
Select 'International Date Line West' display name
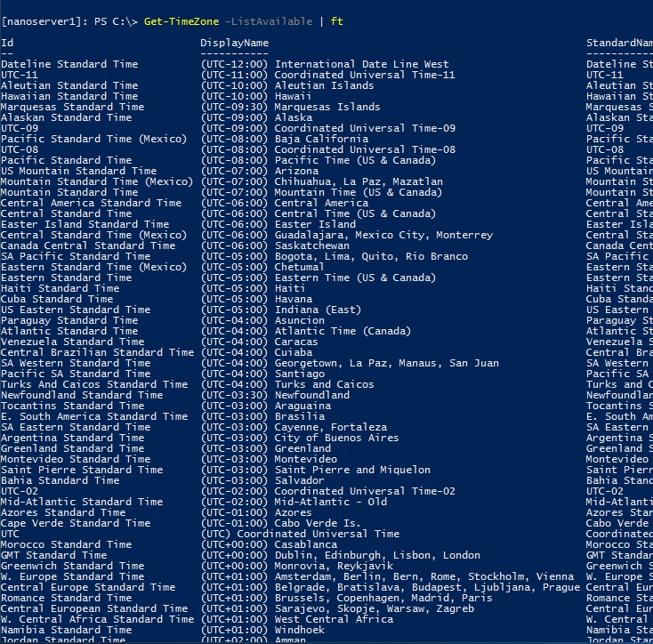(x=361, y=64)
